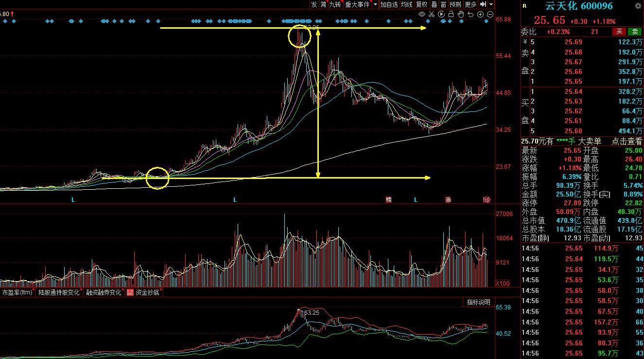Click the red 涨 marker under the chart
This screenshot has width=644, height=359.
[x=448, y=200]
